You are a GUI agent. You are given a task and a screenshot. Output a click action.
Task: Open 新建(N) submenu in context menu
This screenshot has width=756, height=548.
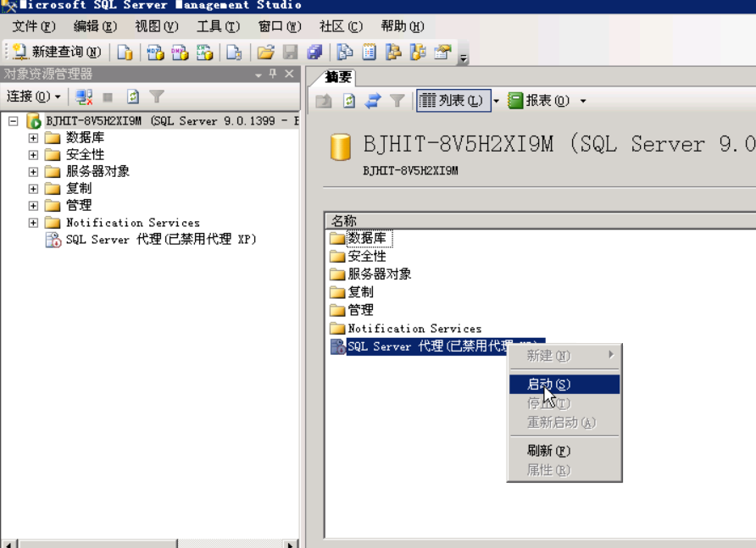[x=564, y=356]
